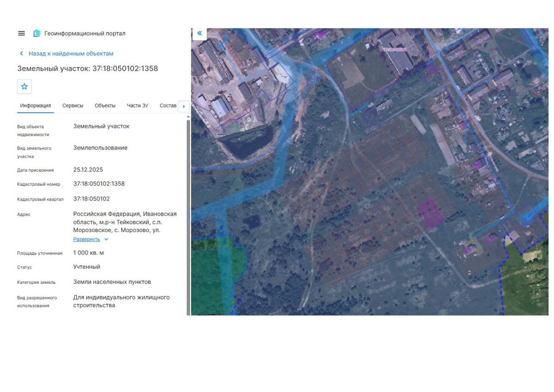This screenshot has height=392, width=554.
Task: Add the parcel to favorites with the star
Action: tap(24, 86)
